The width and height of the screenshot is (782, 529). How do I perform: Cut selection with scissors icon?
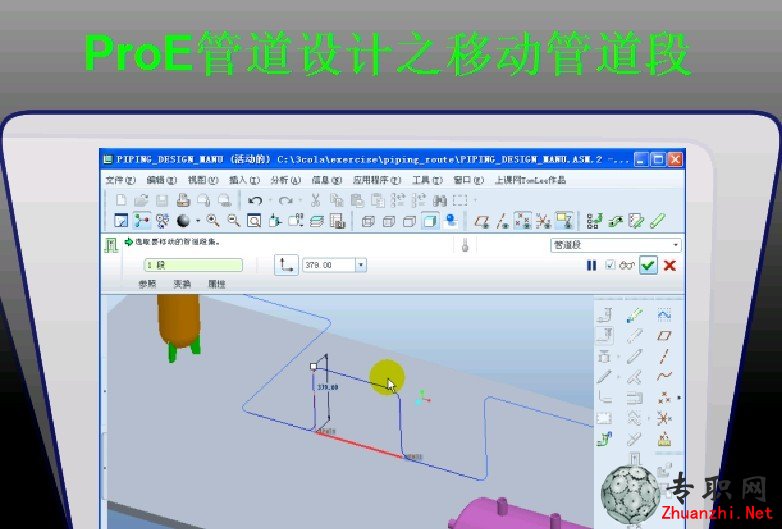315,200
